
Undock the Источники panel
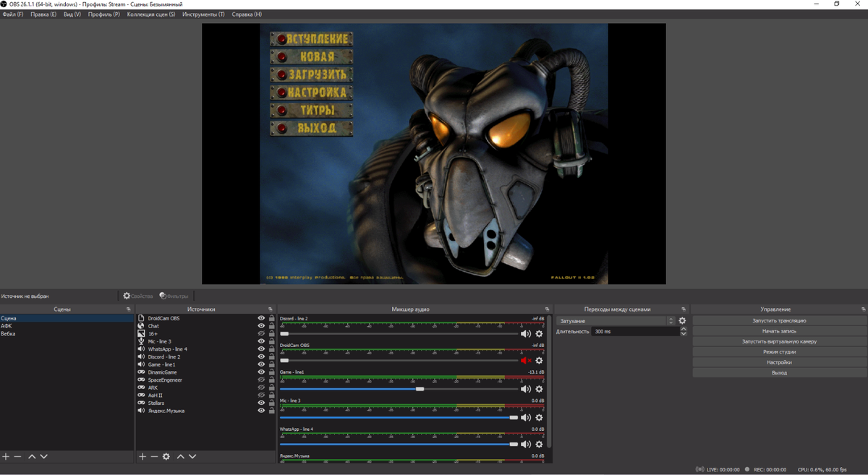point(271,309)
